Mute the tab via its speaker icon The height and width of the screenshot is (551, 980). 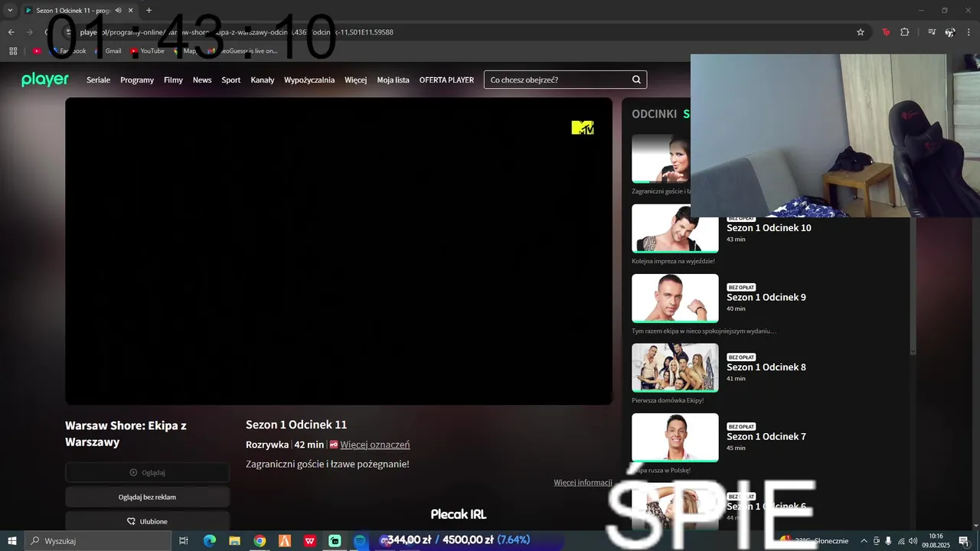pyautogui.click(x=119, y=11)
